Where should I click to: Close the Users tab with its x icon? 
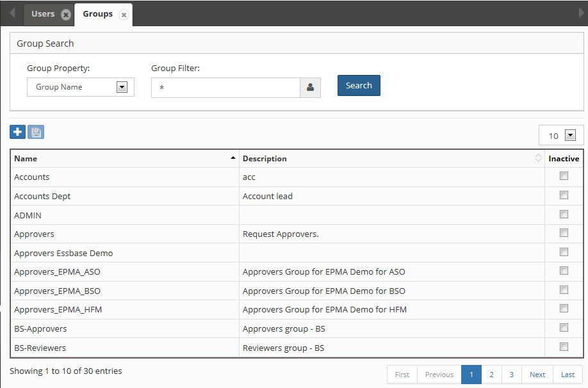65,15
